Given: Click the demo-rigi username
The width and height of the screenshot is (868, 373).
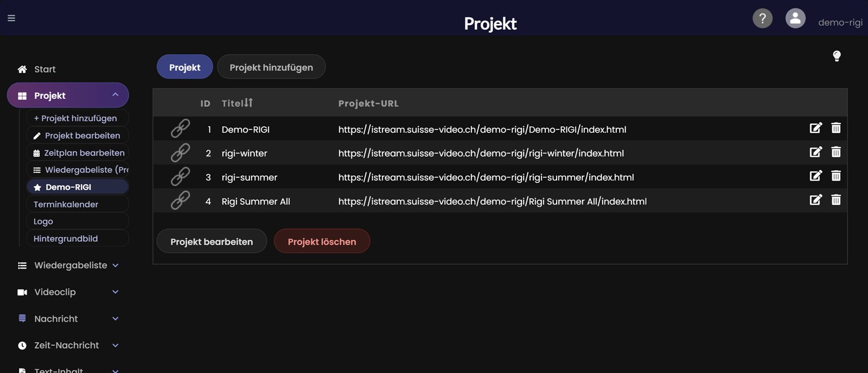Looking at the screenshot, I should pos(840,22).
